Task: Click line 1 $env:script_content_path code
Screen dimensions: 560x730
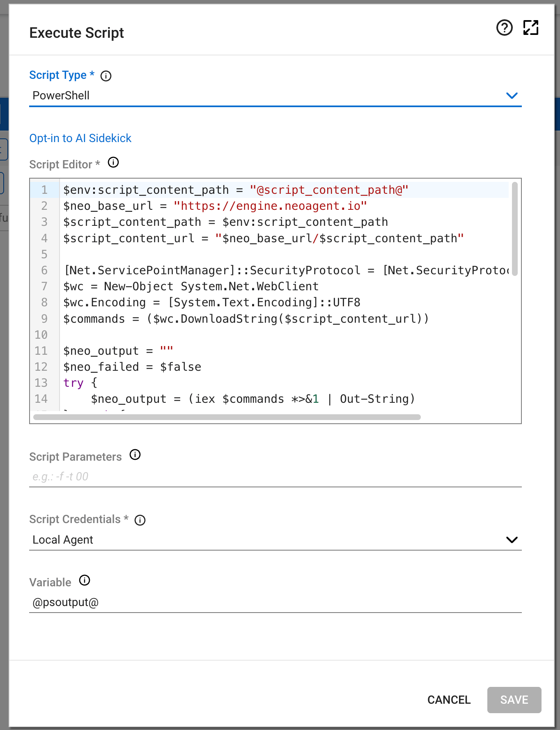Action: (236, 190)
